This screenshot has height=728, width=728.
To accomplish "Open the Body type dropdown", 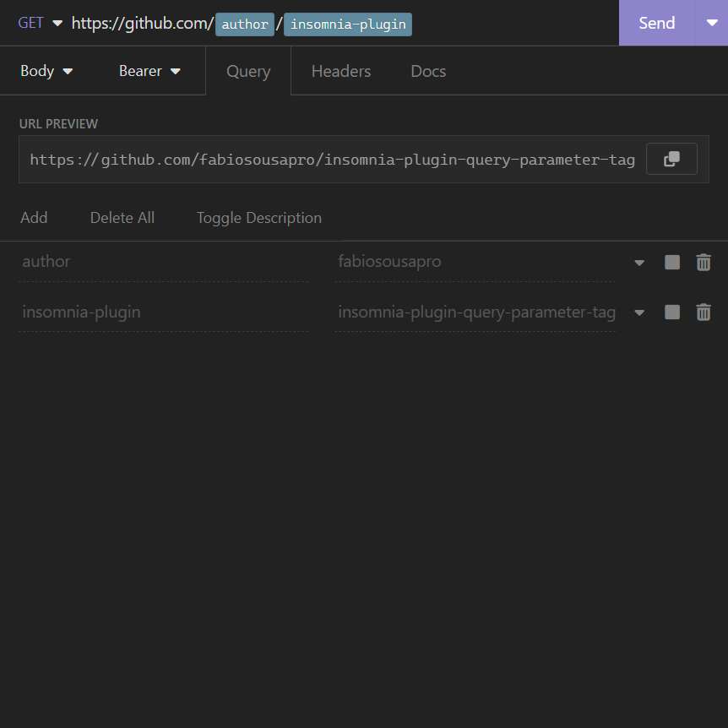I will click(46, 71).
